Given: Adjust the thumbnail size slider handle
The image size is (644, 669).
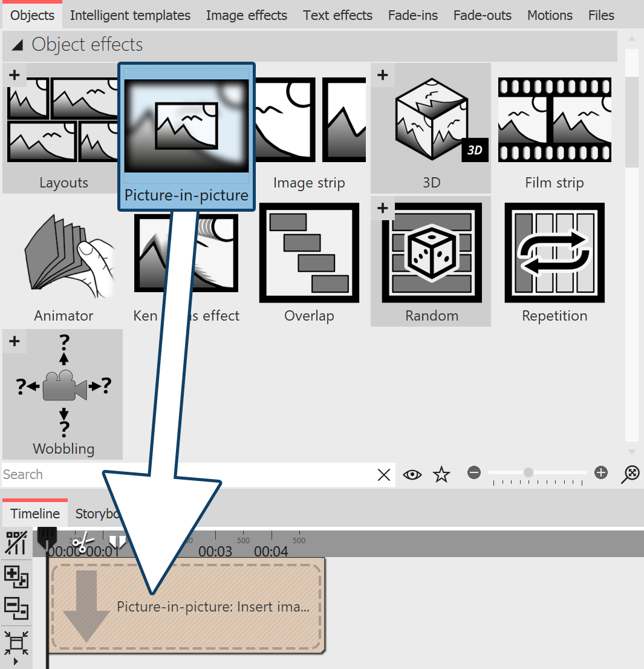Looking at the screenshot, I should coord(529,472).
